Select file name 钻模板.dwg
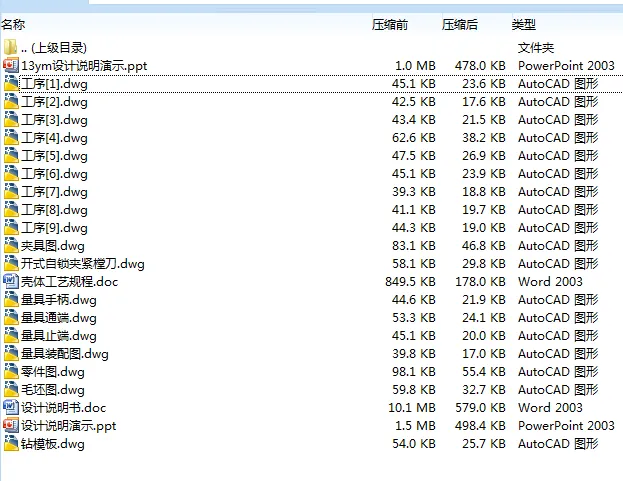The width and height of the screenshot is (623, 481). pyautogui.click(x=52, y=444)
